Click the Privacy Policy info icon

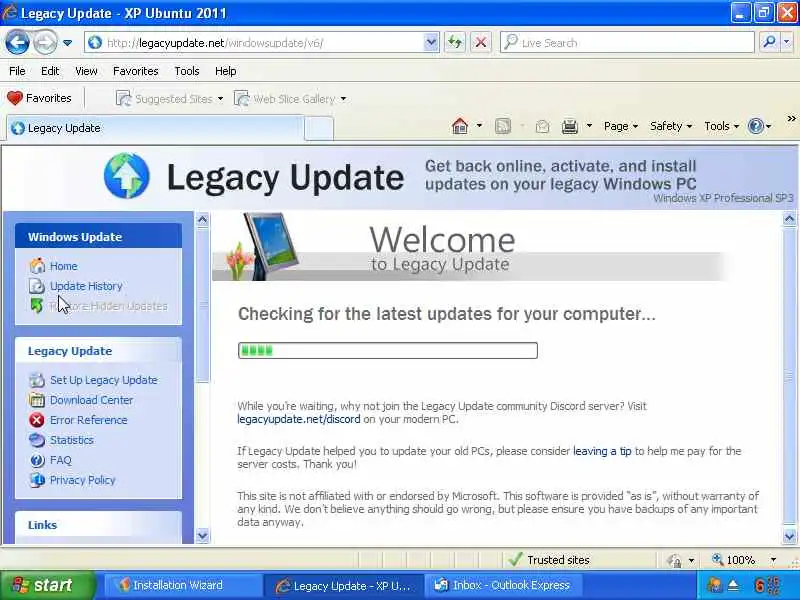point(37,480)
